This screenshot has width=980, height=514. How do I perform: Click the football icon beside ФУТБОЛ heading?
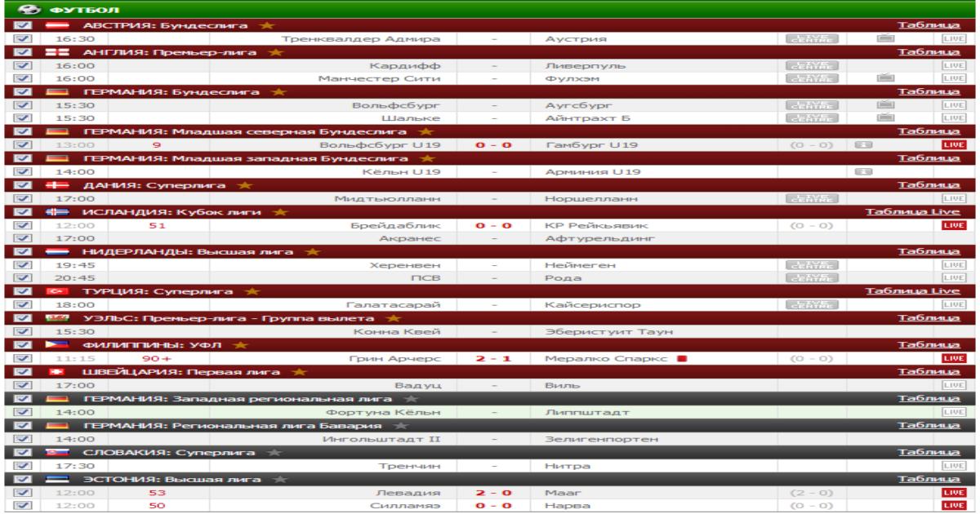pos(29,9)
